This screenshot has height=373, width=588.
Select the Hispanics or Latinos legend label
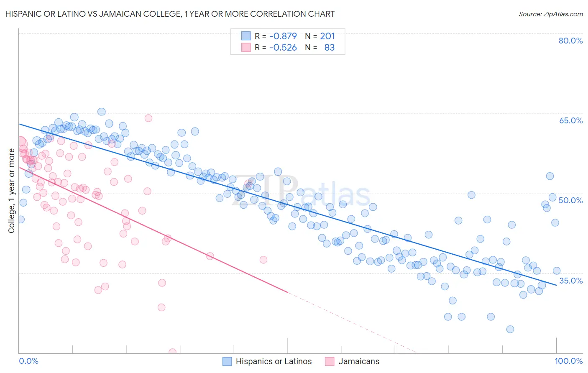pyautogui.click(x=274, y=361)
